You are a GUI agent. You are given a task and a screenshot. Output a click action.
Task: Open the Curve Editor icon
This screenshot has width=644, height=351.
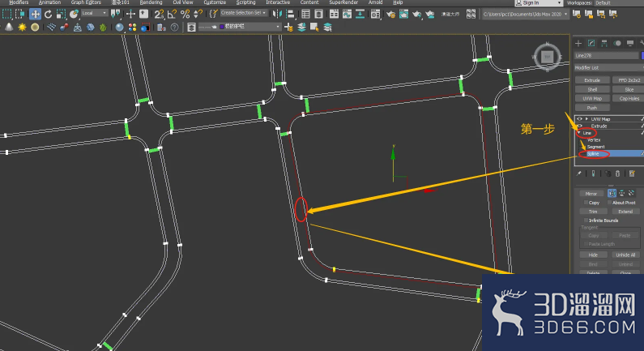click(x=347, y=14)
